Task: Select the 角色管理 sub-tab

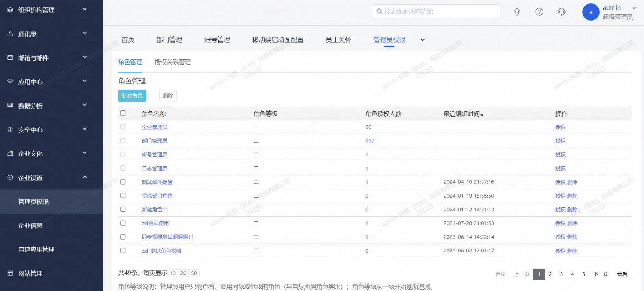Action: click(130, 62)
